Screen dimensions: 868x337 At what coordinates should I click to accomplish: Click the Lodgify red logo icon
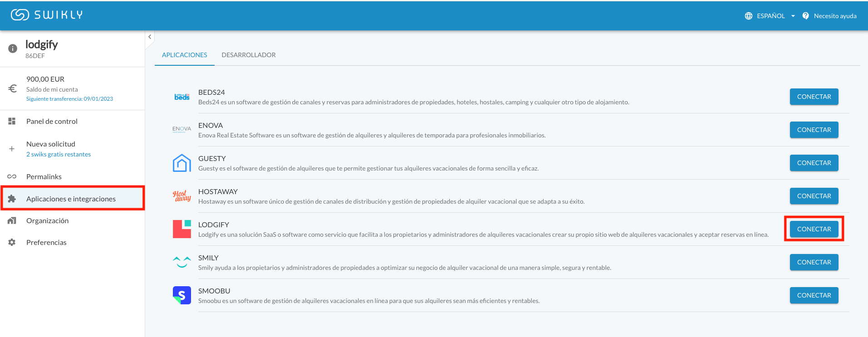(x=182, y=229)
